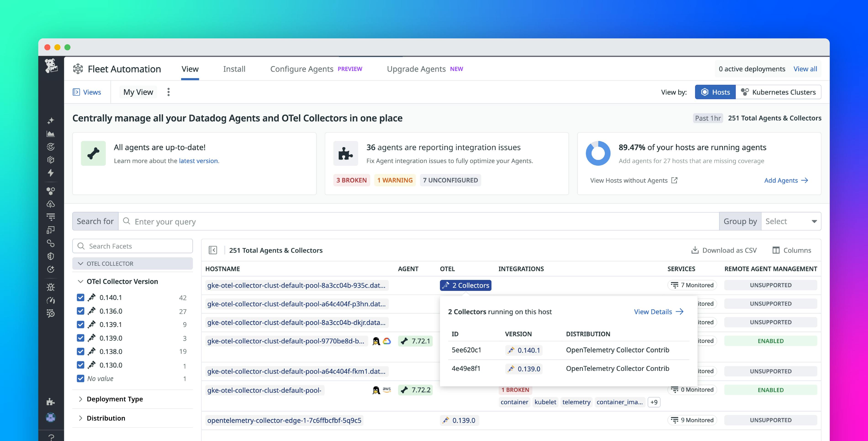
Task: Switch to the Install tab
Action: click(x=234, y=69)
